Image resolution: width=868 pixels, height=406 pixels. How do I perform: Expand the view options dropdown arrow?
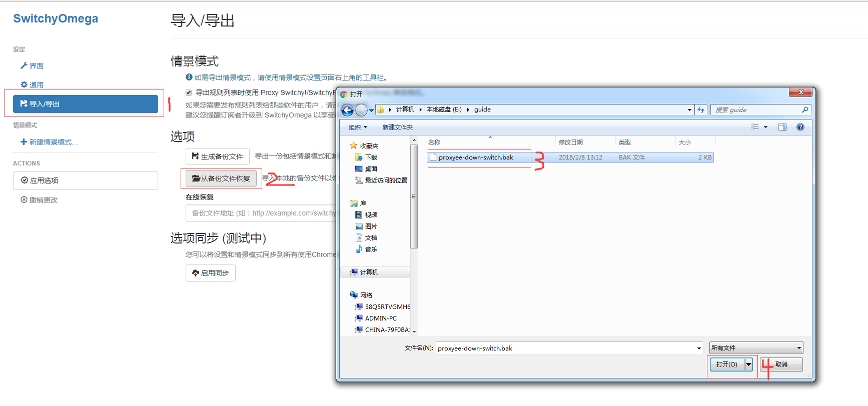(x=765, y=127)
